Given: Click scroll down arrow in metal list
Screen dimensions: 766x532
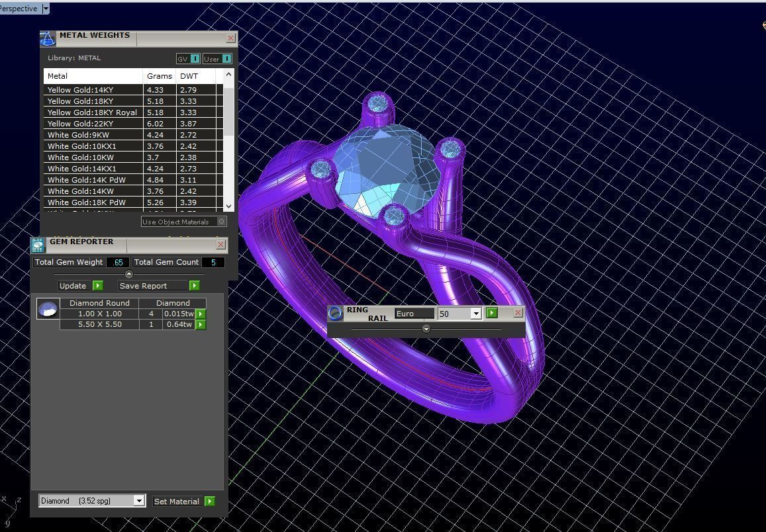Looking at the screenshot, I should tap(228, 206).
